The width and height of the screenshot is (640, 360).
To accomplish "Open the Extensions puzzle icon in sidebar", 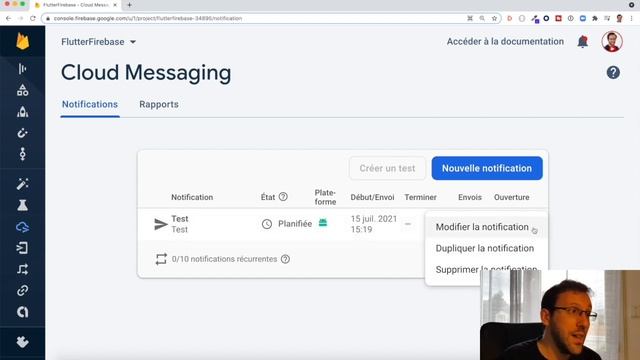I will point(22,341).
